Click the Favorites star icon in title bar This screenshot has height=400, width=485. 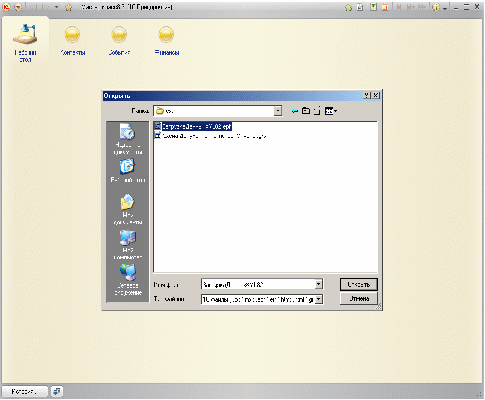click(x=68, y=7)
